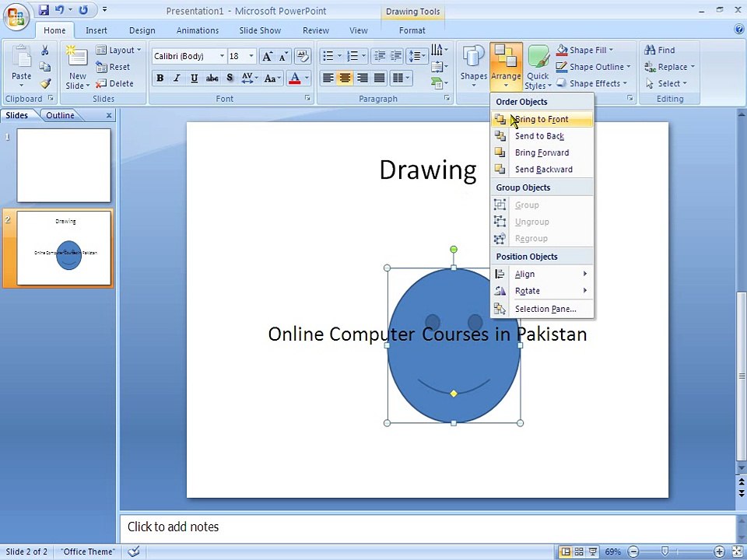The width and height of the screenshot is (747, 560).
Task: Justify the text
Action: pos(379,78)
